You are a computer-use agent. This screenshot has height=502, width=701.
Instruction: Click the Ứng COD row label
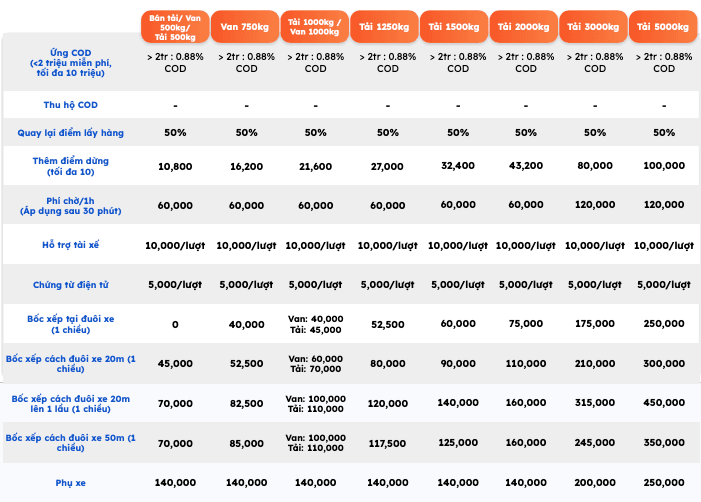[x=70, y=62]
